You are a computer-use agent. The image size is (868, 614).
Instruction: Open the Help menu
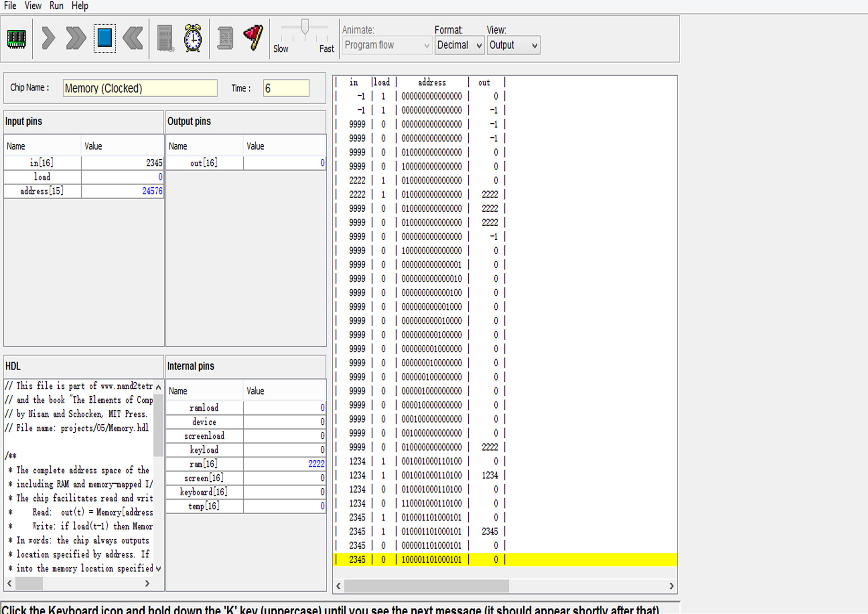tap(80, 6)
